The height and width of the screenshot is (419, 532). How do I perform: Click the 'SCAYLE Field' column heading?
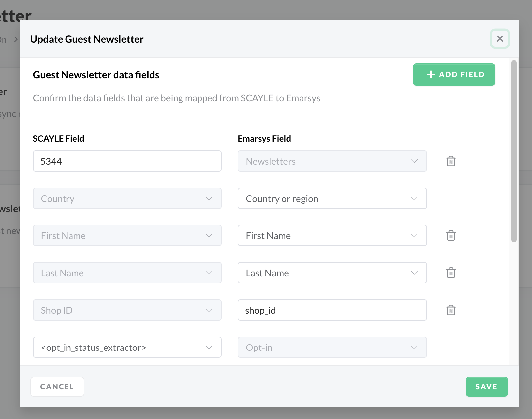59,139
